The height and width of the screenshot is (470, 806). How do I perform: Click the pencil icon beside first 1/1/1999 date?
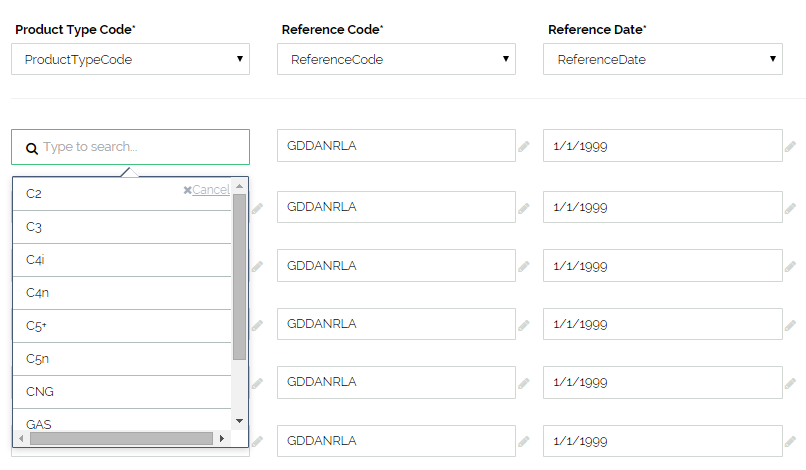[790, 147]
